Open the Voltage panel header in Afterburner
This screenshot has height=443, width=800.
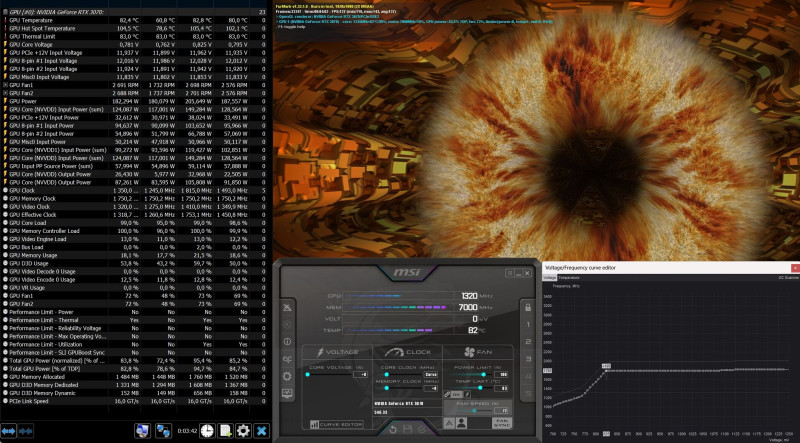[x=338, y=352]
